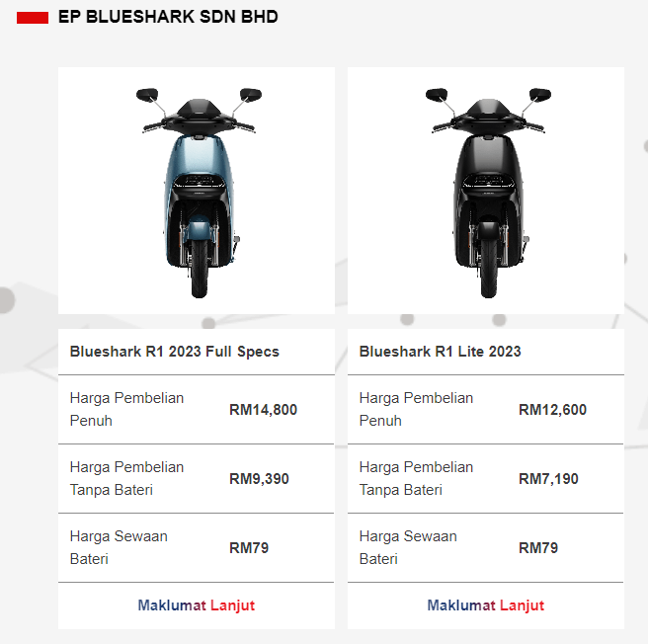
Task: Click Harga Pembelian Tanpa Bateri label in right card
Action: [x=416, y=478]
